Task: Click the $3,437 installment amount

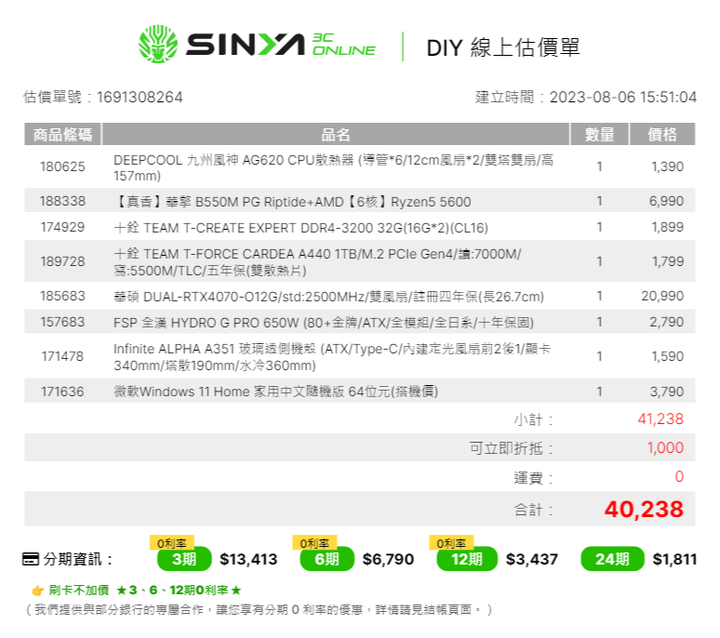Action: tap(532, 559)
